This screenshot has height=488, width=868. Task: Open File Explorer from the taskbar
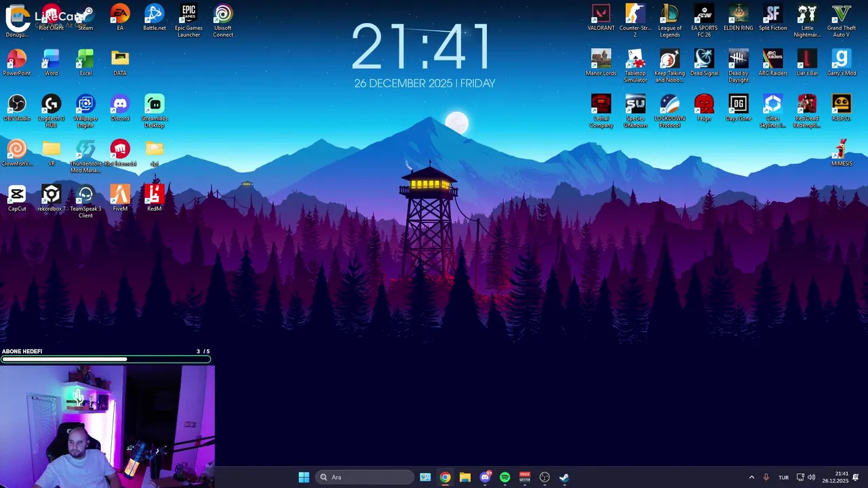(465, 477)
